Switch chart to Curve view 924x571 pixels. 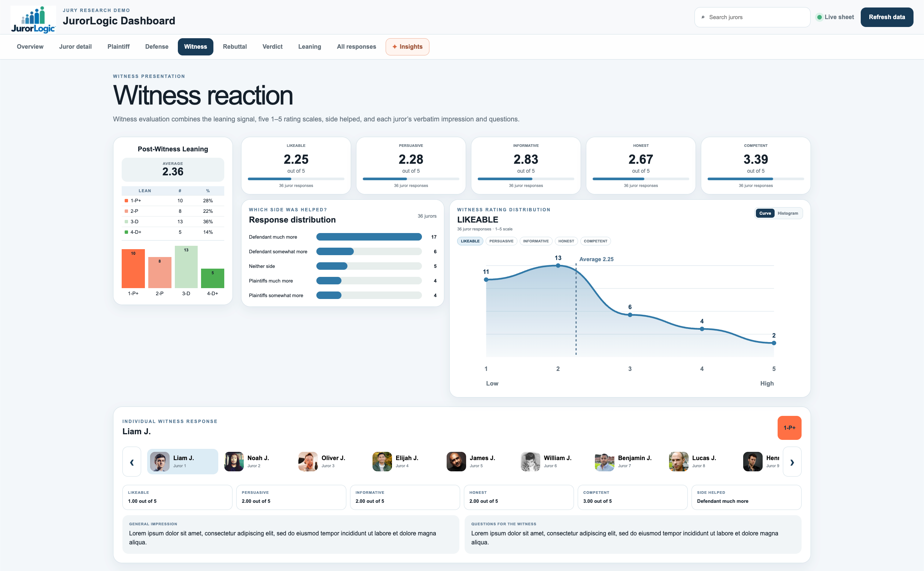pos(765,213)
